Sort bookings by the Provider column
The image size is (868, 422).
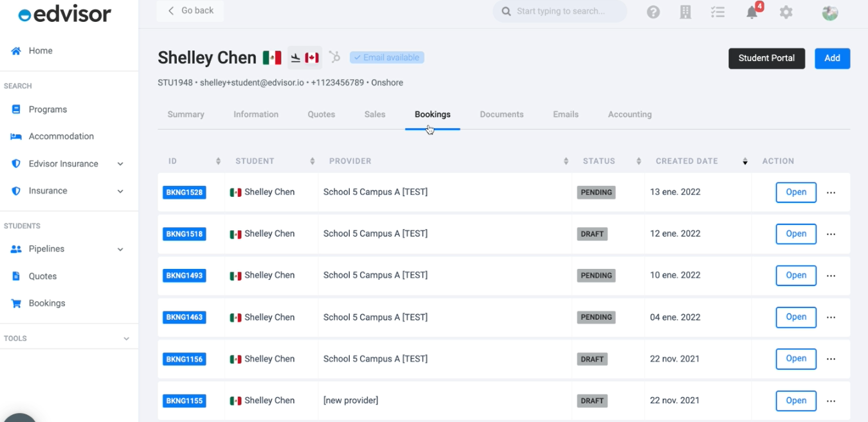pyautogui.click(x=566, y=161)
